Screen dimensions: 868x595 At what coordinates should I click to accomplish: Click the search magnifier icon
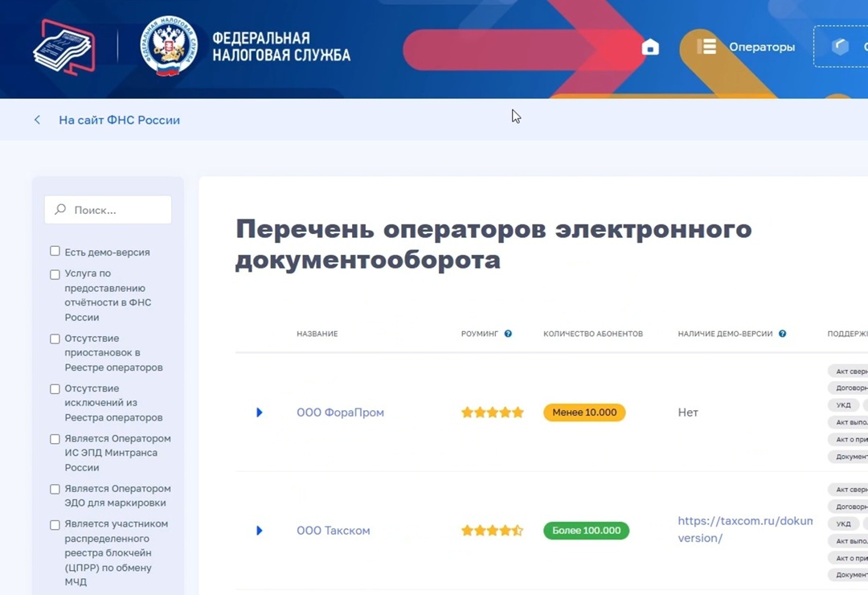[60, 209]
